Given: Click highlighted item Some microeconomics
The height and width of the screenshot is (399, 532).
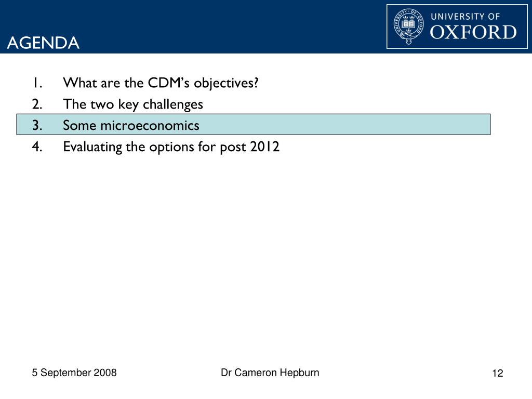Looking at the screenshot, I should coord(254,125).
